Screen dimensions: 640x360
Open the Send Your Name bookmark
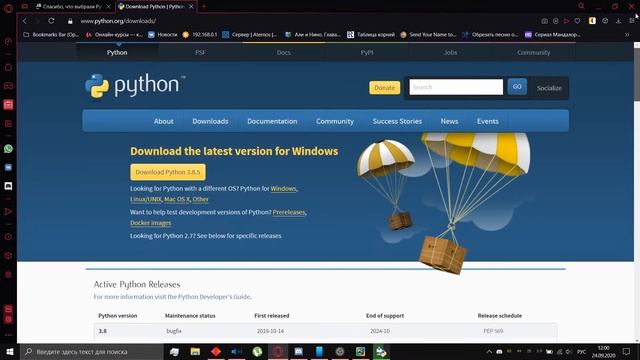click(x=428, y=35)
